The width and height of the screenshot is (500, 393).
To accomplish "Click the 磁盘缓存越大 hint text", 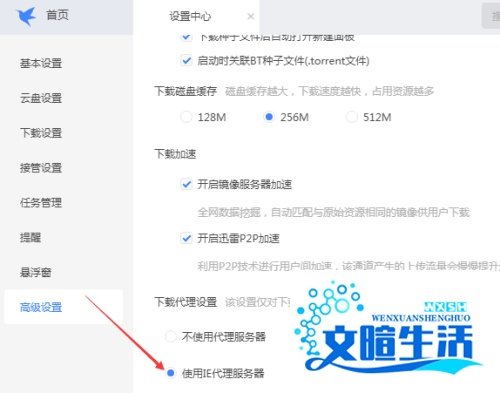I will (329, 91).
